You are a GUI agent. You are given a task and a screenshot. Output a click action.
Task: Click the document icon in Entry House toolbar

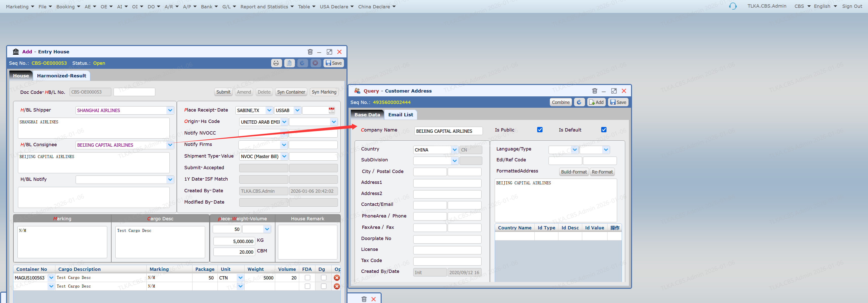click(x=289, y=63)
